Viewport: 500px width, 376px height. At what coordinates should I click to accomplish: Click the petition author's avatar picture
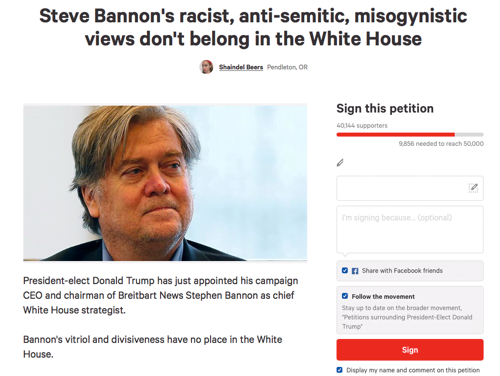click(206, 67)
